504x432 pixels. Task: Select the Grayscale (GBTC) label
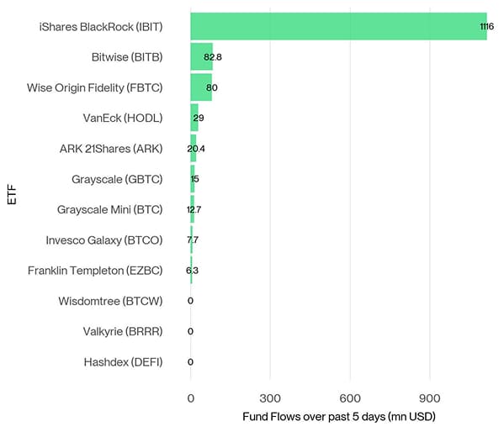click(x=117, y=179)
